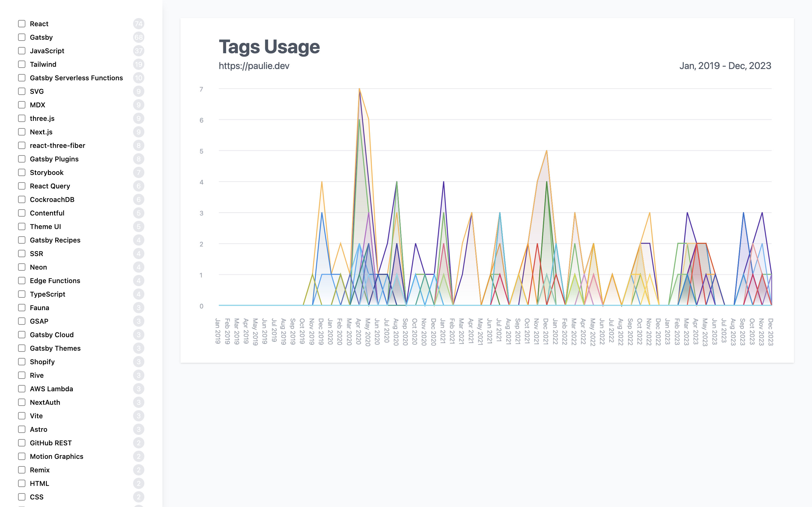The width and height of the screenshot is (812, 507).
Task: Select the Storybook tag icon
Action: [21, 172]
